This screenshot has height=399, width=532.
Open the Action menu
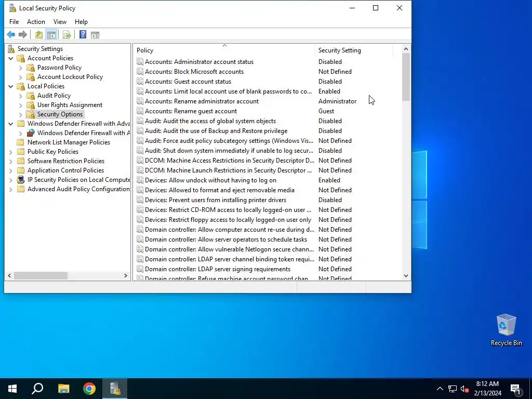(36, 22)
